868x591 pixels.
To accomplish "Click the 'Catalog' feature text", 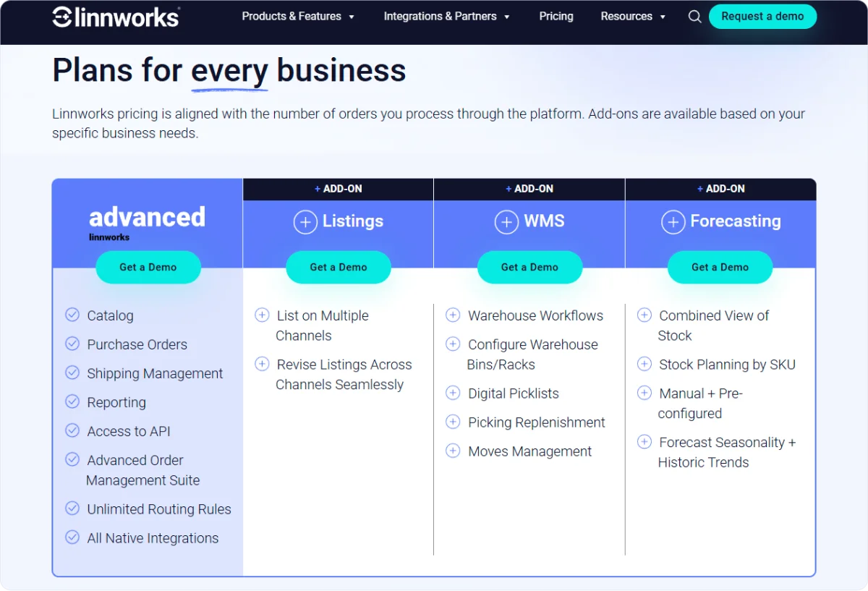I will tap(110, 315).
